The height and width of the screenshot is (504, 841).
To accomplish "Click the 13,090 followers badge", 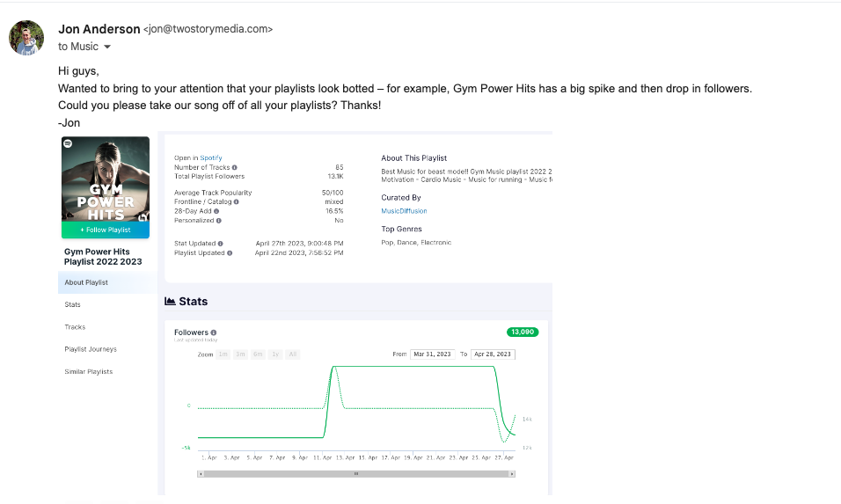I will pyautogui.click(x=523, y=332).
